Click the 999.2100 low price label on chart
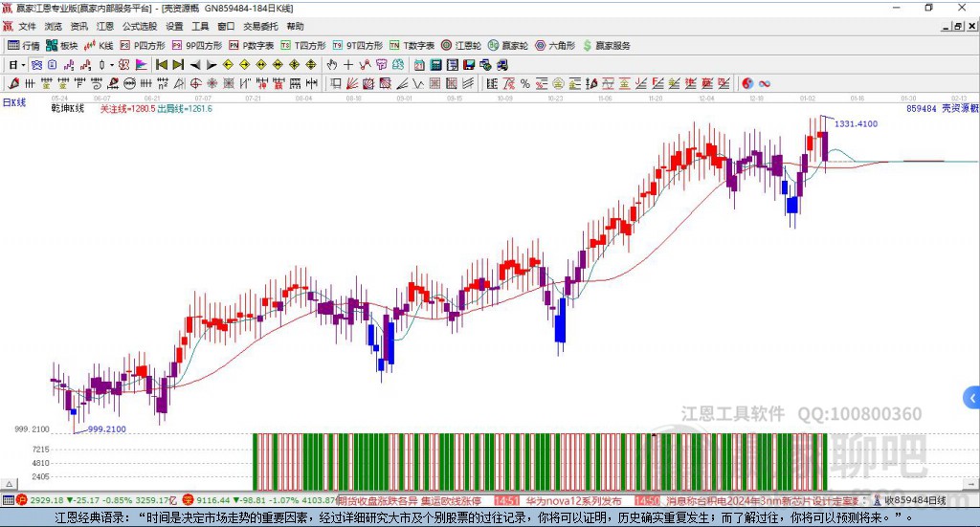 pos(107,429)
